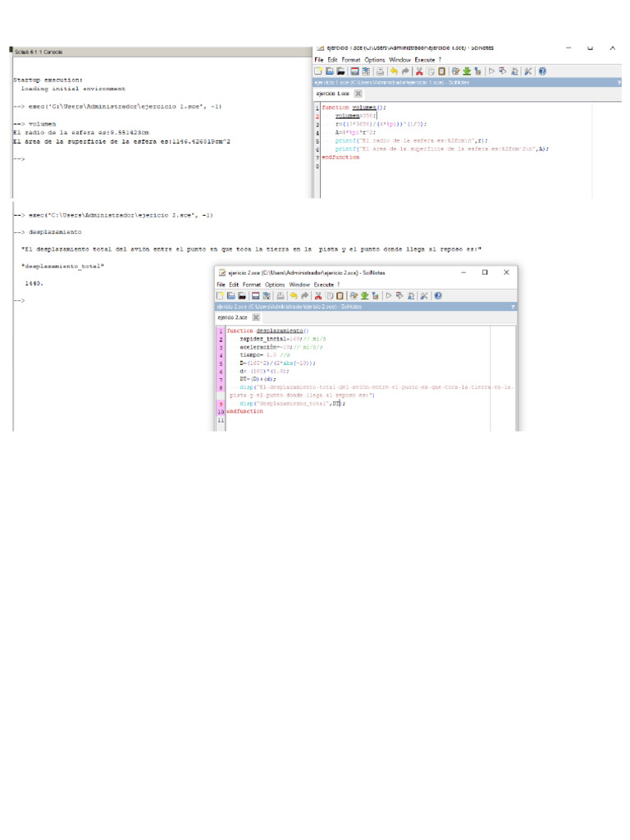This screenshot has height=840, width=630.
Task: Open Options menu in ejercicio 2 SciNotes
Action: click(x=275, y=285)
